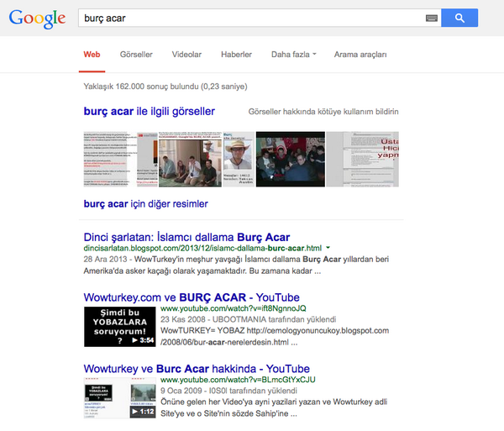504x431 pixels.
Task: Click the dincisarlatan.blogspot.com green URL text
Action: coord(202,248)
